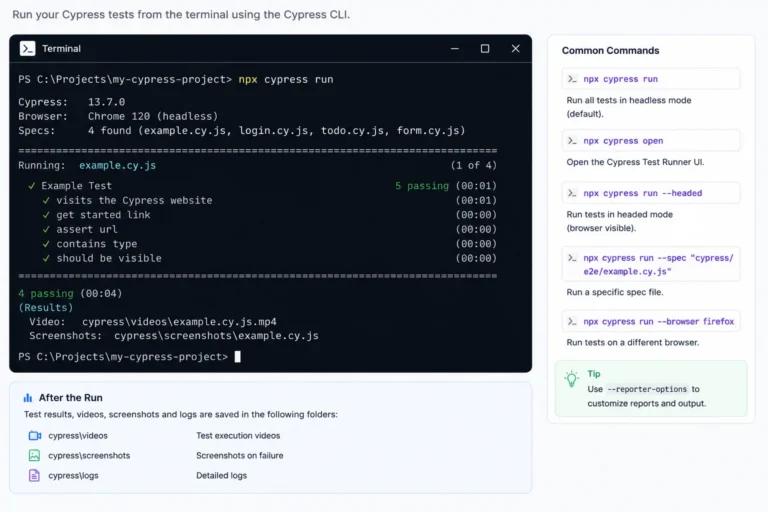Click the lightbulb Tip icon
768x512 pixels.
(x=572, y=379)
